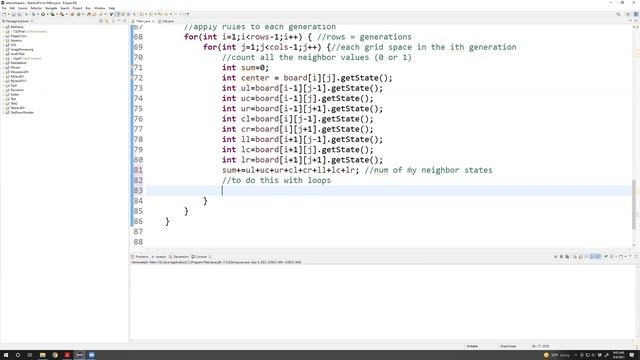The width and height of the screenshot is (640, 360).
Task: Open Chrome from the taskbar
Action: (x=55, y=355)
